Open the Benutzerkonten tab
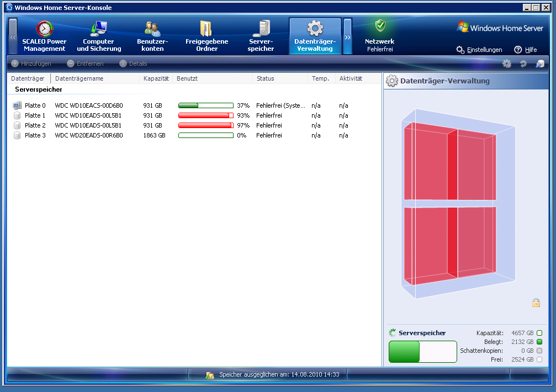 (x=152, y=36)
